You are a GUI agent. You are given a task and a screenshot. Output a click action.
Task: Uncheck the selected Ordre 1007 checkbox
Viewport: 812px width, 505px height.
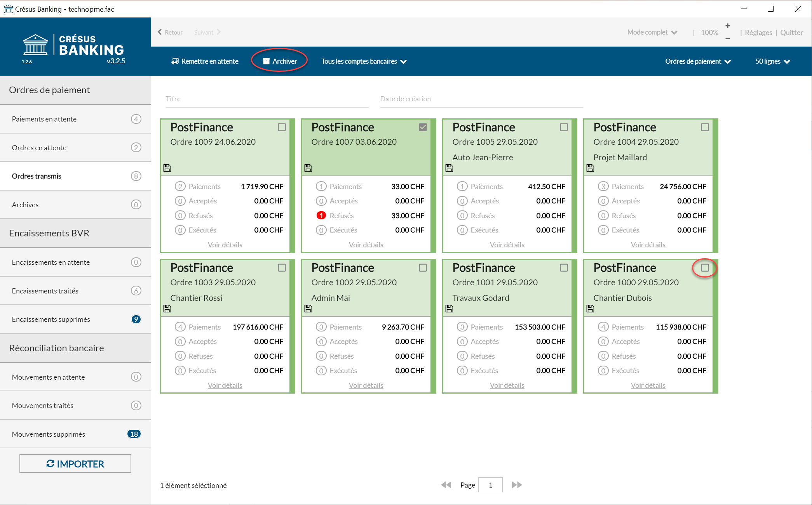[x=423, y=127]
